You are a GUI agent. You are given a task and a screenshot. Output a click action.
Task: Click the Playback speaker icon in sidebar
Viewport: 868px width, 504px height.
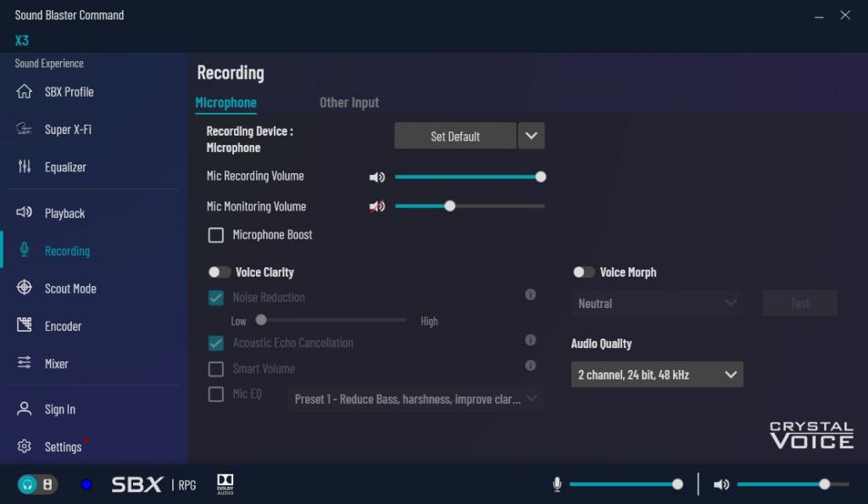25,212
